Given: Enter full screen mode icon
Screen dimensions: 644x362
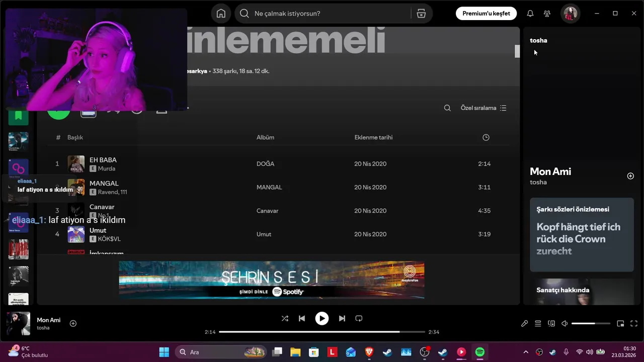Looking at the screenshot, I should [634, 324].
